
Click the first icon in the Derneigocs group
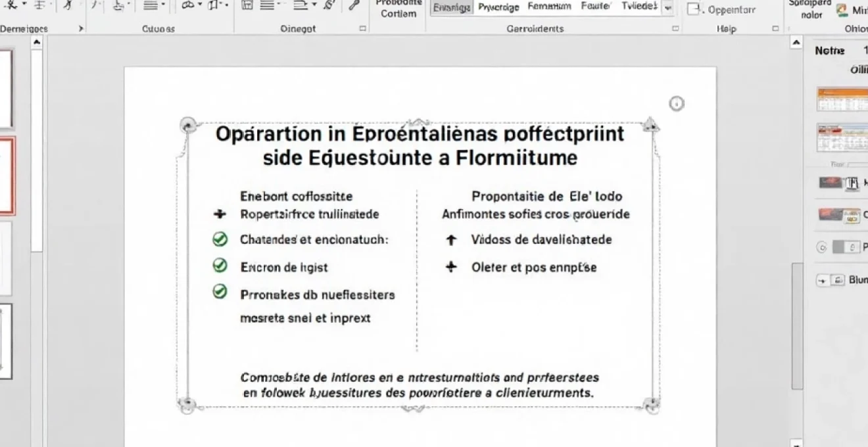11,5
